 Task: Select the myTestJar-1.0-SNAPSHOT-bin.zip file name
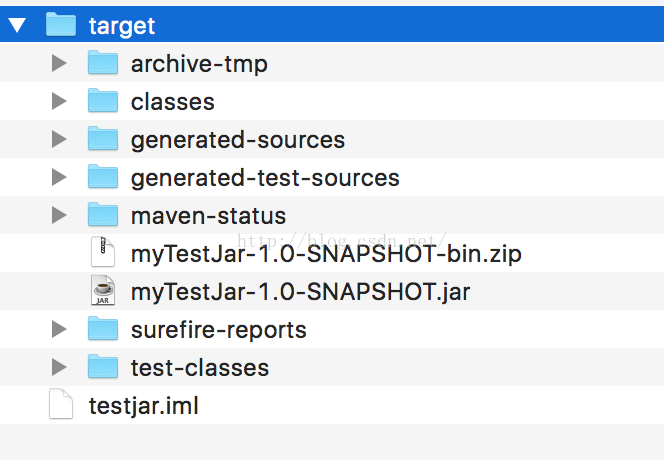pyautogui.click(x=326, y=254)
